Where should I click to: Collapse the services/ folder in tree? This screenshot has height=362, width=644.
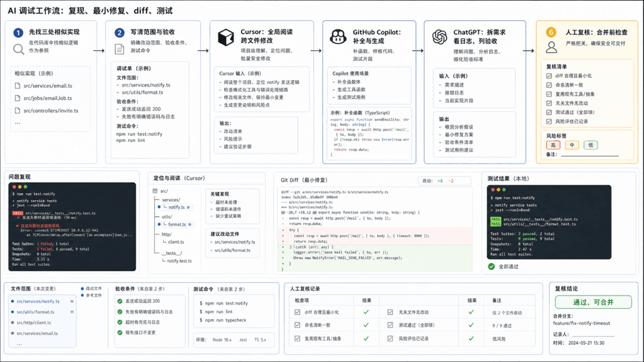coord(171,200)
